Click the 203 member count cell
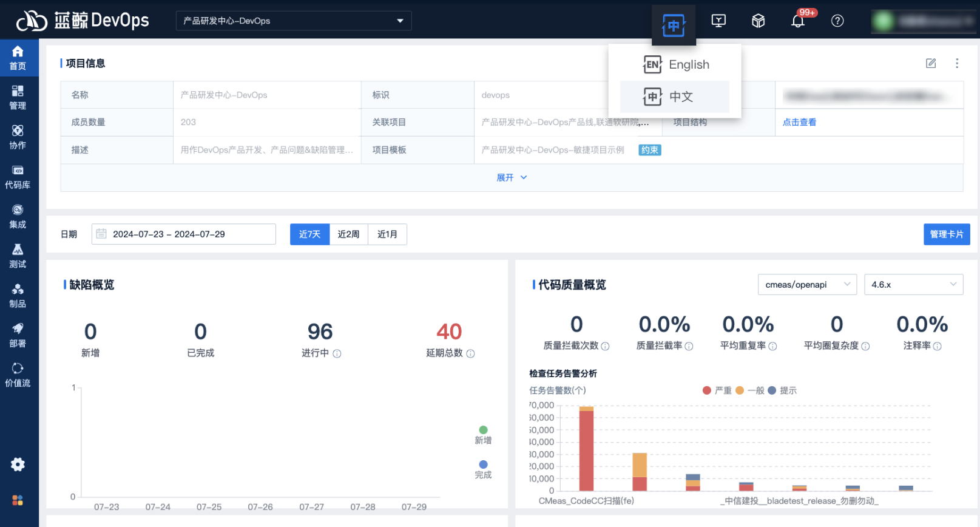This screenshot has width=980, height=527. coord(267,122)
